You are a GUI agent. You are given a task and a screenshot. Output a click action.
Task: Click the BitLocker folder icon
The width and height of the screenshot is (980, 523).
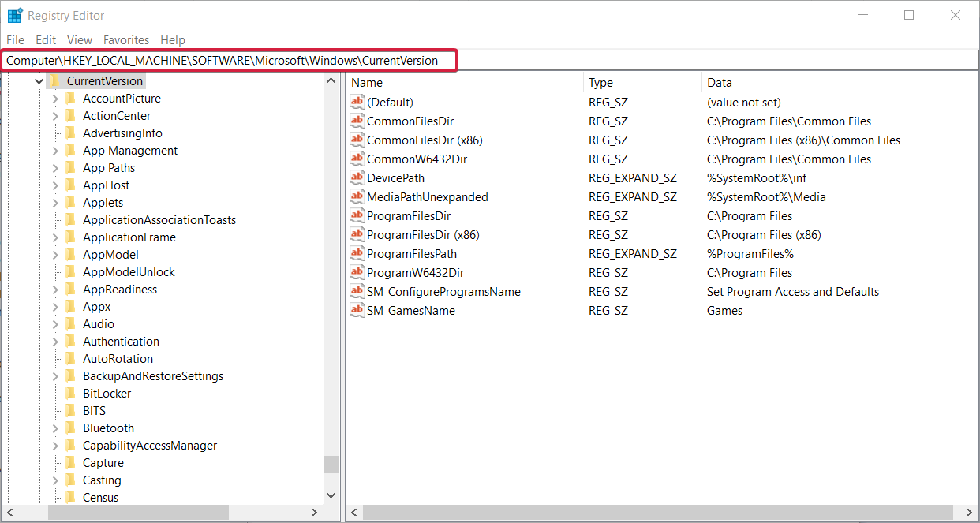pos(70,393)
